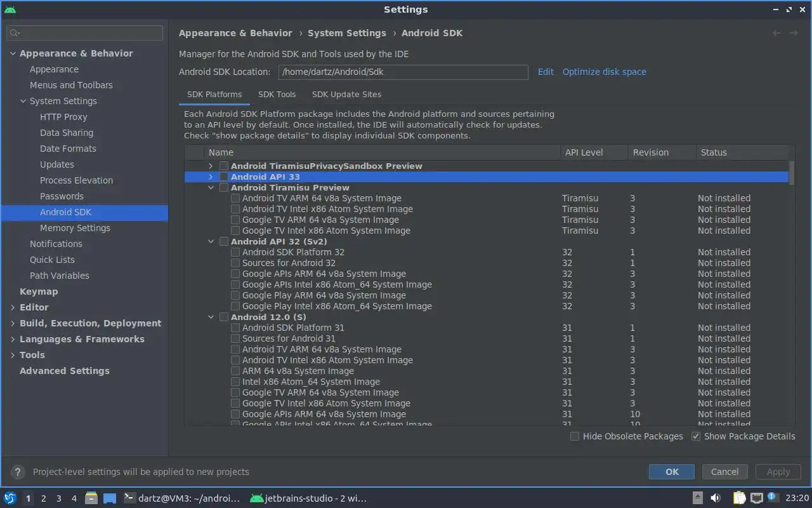Uncheck the Show Package Details checkbox
Image resolution: width=812 pixels, height=508 pixels.
click(x=696, y=436)
